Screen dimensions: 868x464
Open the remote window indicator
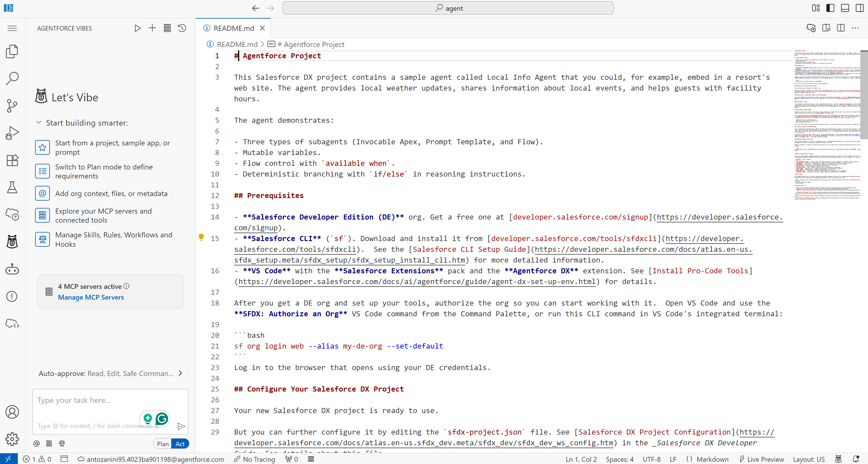[9, 459]
